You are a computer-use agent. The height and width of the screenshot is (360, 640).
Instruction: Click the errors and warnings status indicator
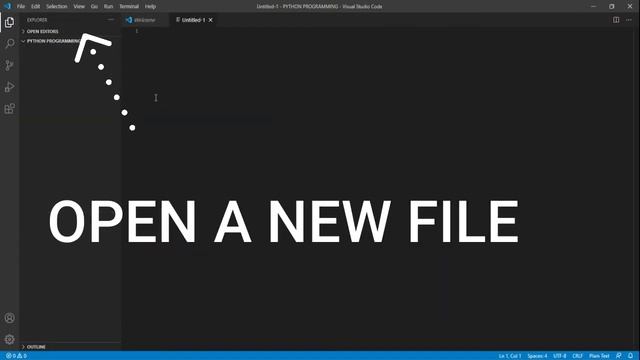[16, 356]
